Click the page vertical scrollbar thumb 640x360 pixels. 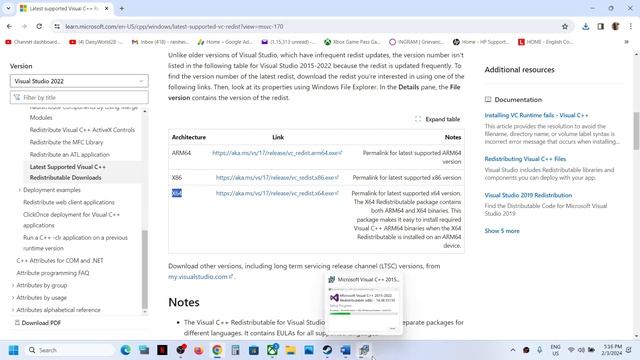coord(636,131)
